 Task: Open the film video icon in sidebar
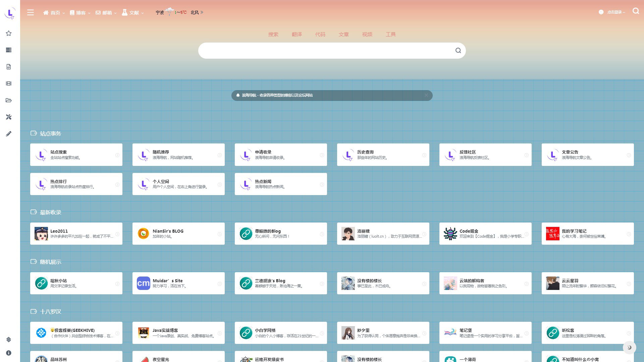[x=9, y=83]
